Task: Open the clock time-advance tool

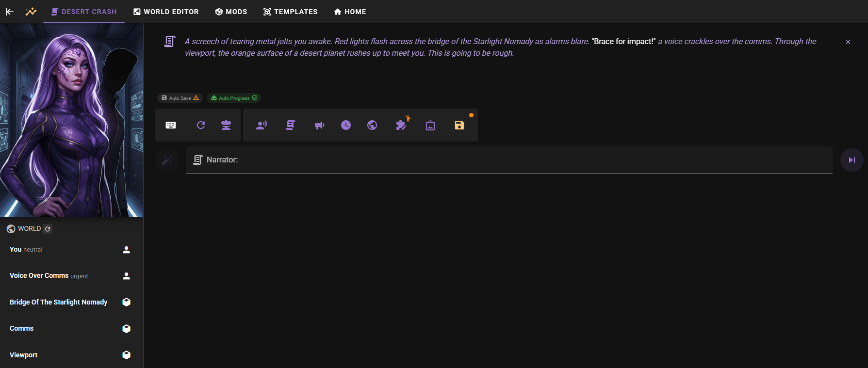Action: 346,125
